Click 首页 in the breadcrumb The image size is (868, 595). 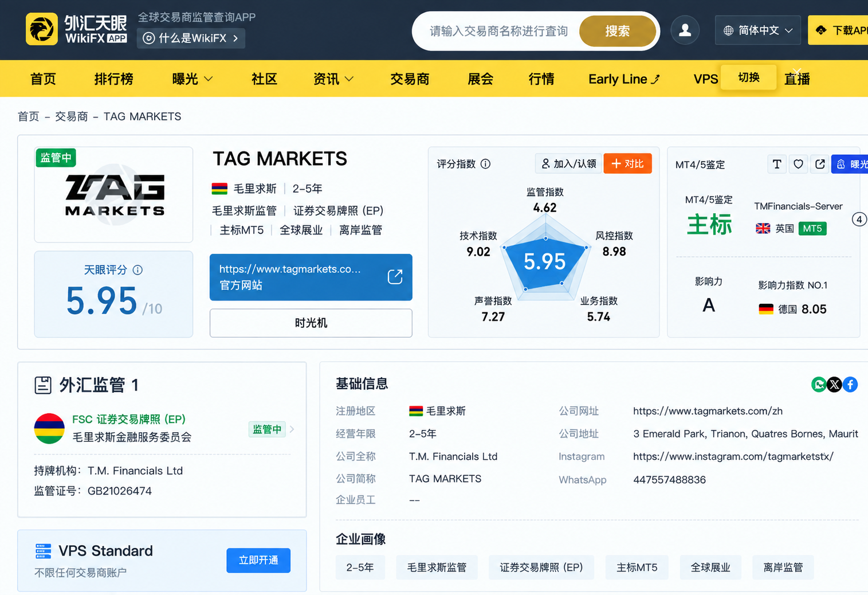pyautogui.click(x=29, y=116)
